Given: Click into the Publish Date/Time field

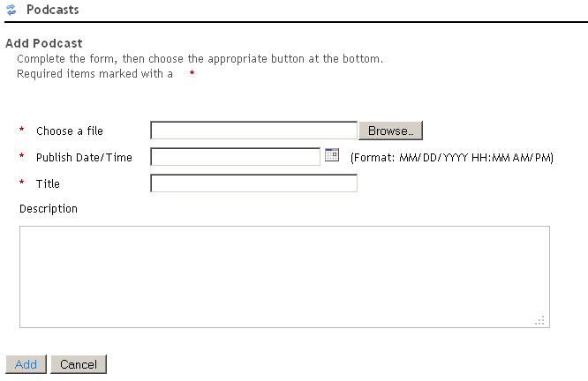Looking at the screenshot, I should point(235,157).
